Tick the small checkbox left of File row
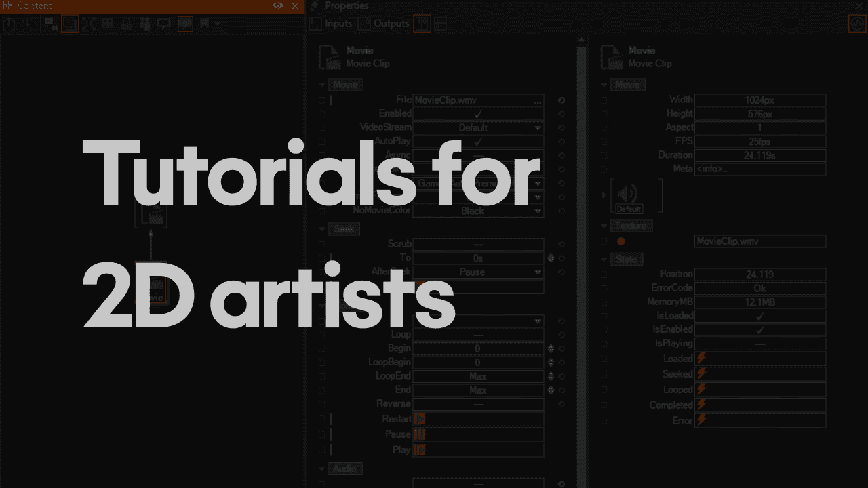868x488 pixels. (x=322, y=100)
